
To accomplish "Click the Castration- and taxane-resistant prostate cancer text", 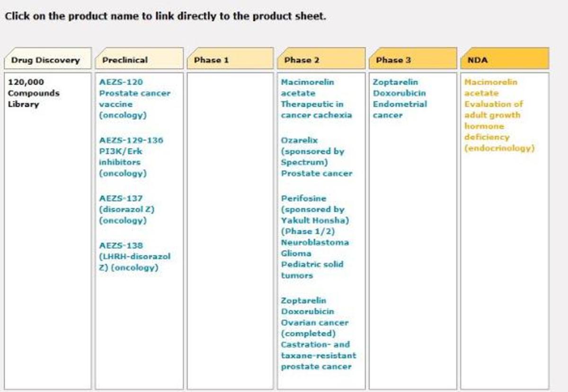I will [x=318, y=356].
